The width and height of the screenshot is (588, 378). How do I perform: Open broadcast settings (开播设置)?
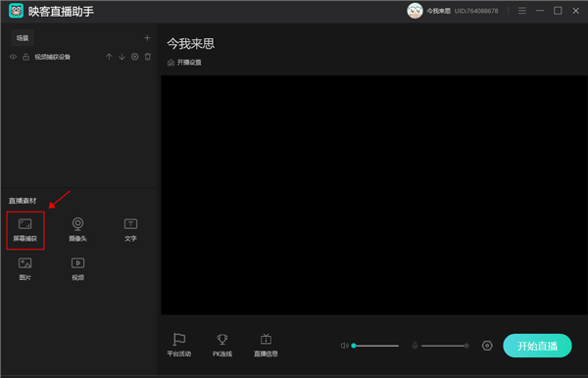184,63
